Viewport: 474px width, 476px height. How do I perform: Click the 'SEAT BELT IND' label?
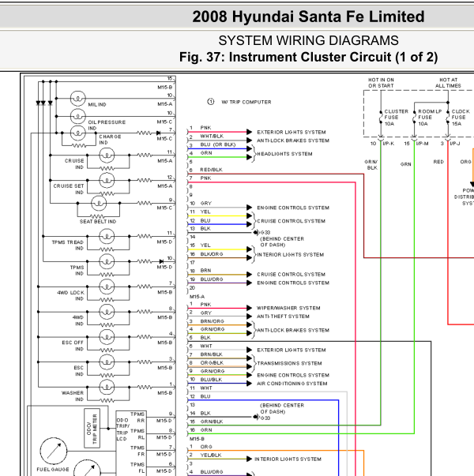click(x=98, y=222)
